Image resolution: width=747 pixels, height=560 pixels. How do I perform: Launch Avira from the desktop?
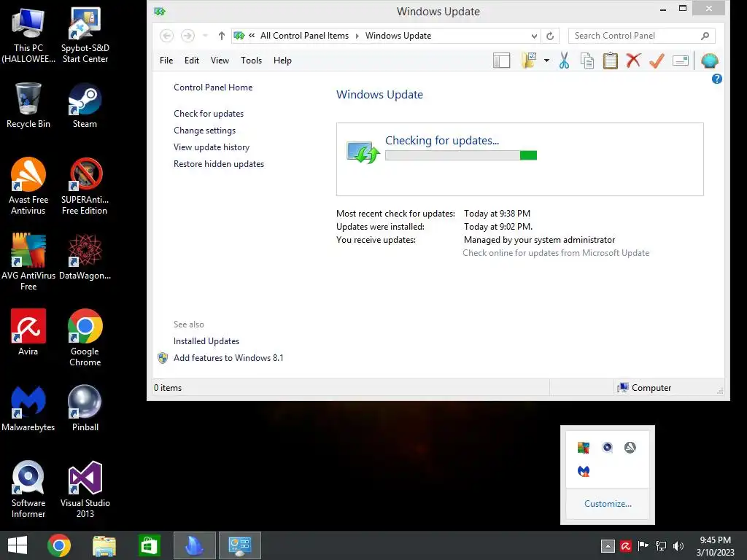click(x=28, y=332)
